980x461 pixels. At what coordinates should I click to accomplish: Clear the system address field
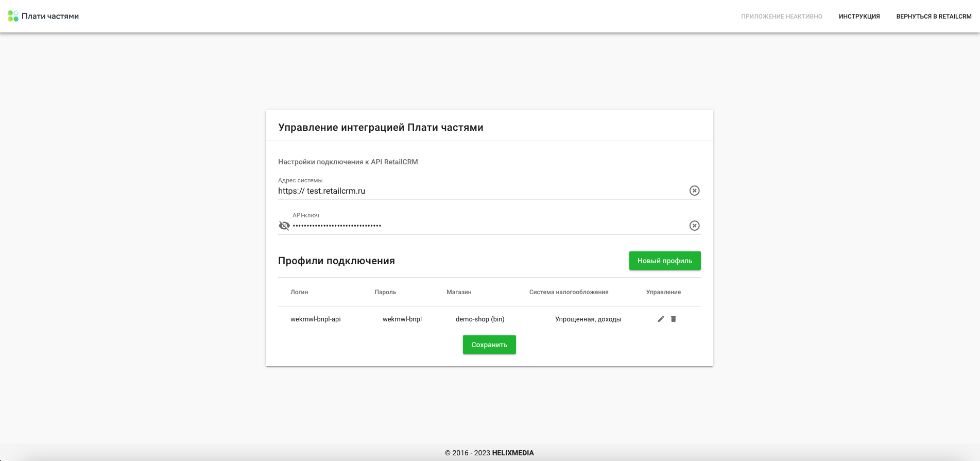coord(694,191)
